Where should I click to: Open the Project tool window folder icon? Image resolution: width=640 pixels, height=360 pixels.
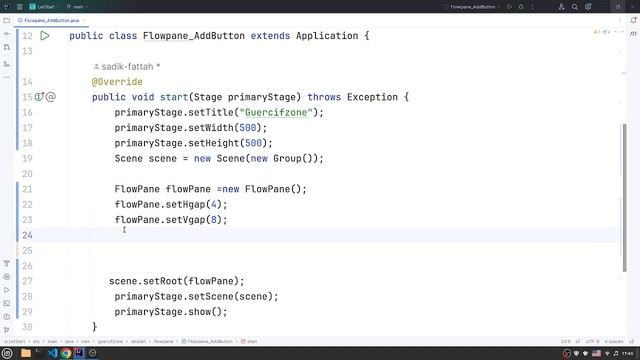point(7,20)
